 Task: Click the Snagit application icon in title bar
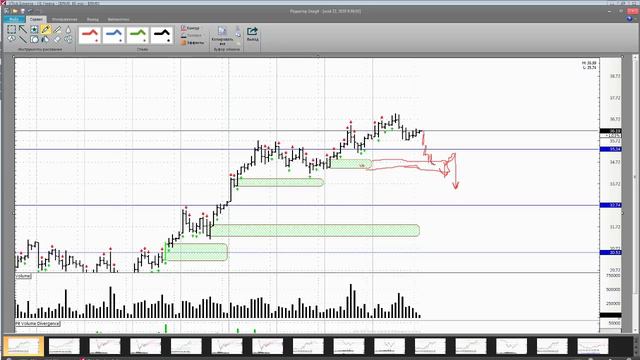click(8, 11)
